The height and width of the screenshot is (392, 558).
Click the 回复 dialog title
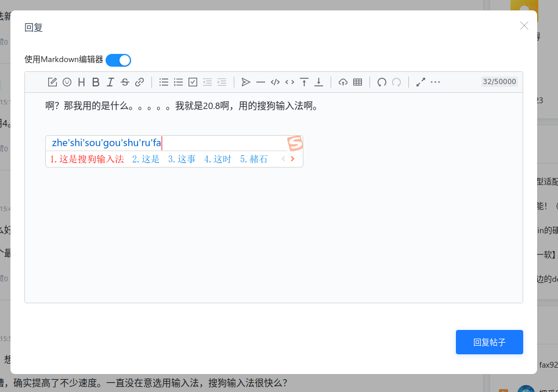pyautogui.click(x=34, y=27)
